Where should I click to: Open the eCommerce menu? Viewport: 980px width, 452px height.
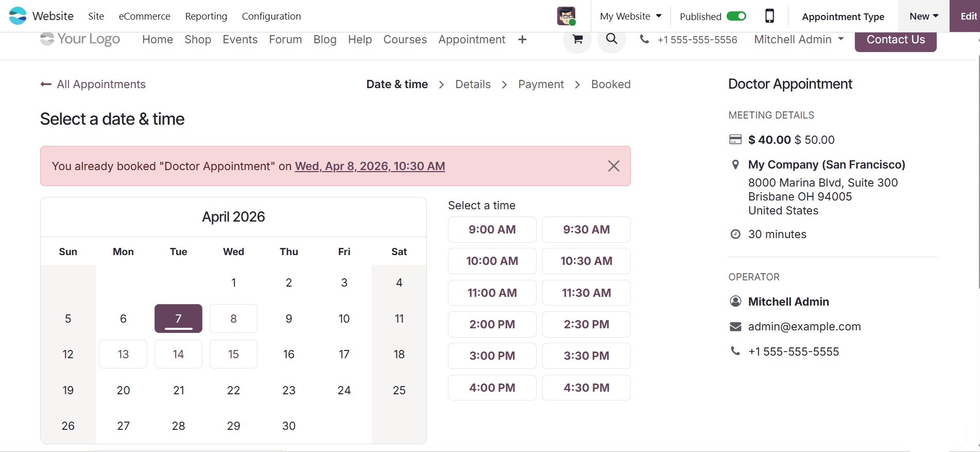[145, 16]
